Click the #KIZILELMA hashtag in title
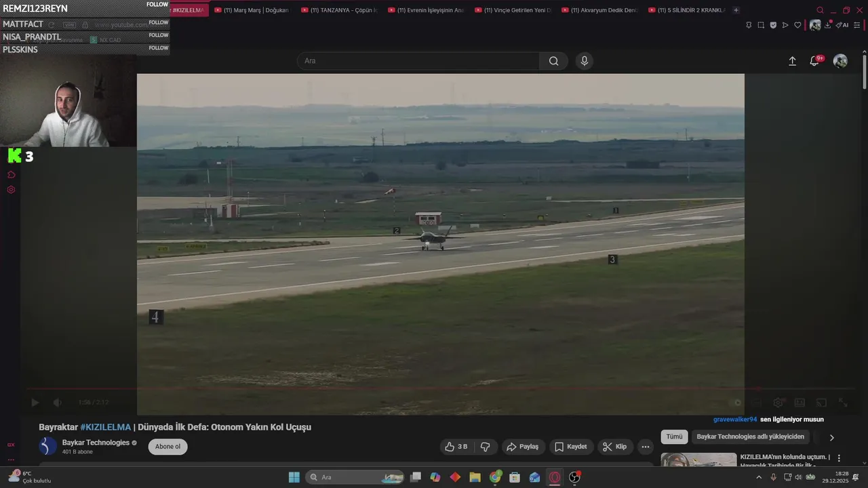This screenshot has width=868, height=488. (106, 427)
